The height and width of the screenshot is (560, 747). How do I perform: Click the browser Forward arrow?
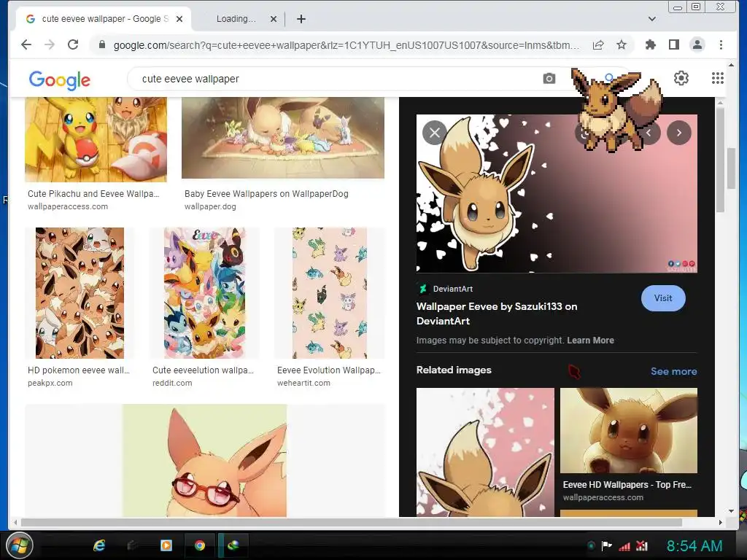[50, 44]
